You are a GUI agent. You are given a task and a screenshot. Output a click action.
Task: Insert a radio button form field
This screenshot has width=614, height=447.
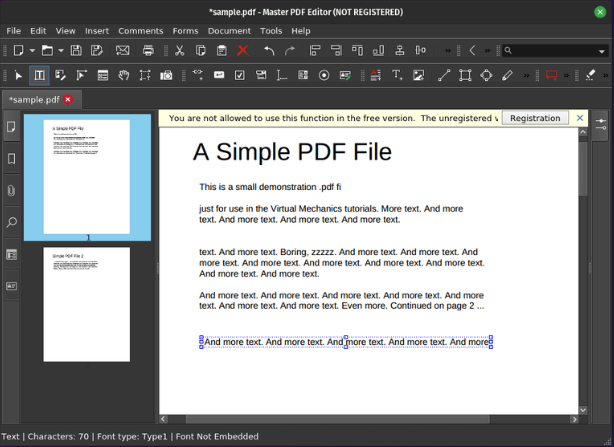click(x=324, y=75)
